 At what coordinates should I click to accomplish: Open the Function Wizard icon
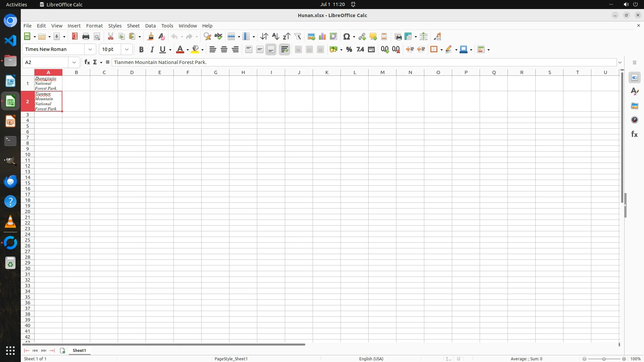coord(87,62)
